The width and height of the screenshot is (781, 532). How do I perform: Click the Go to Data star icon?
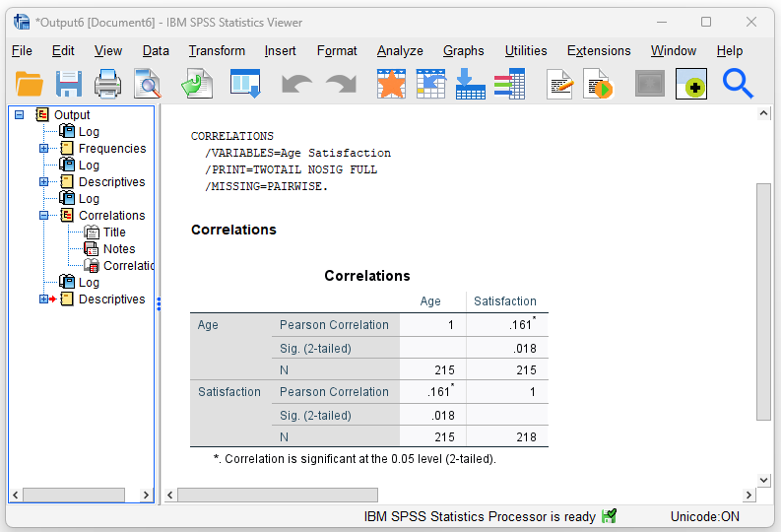point(391,83)
